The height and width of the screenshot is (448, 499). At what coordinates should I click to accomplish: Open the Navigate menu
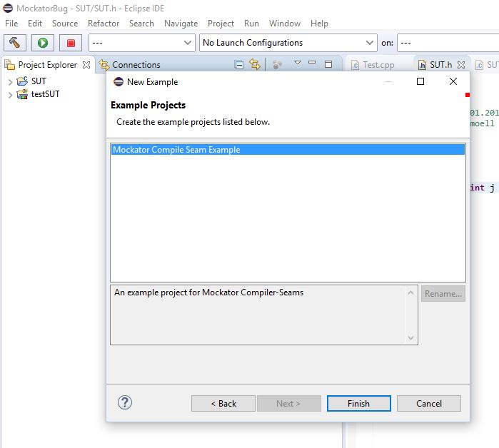click(181, 24)
